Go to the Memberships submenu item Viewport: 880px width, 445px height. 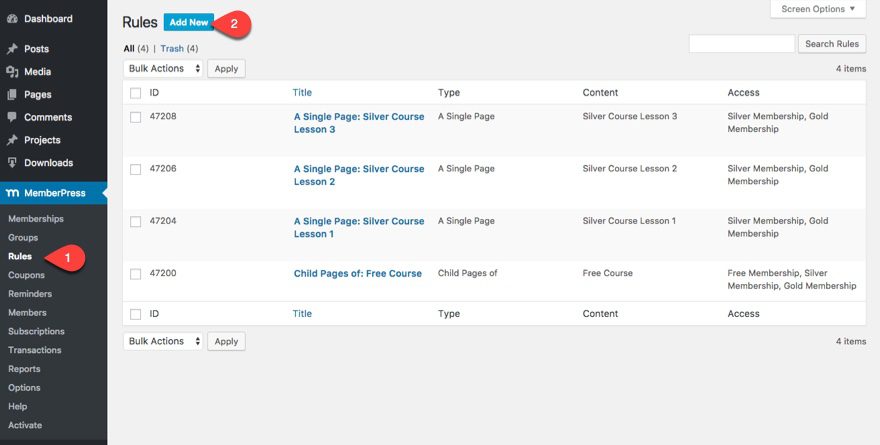tap(35, 219)
